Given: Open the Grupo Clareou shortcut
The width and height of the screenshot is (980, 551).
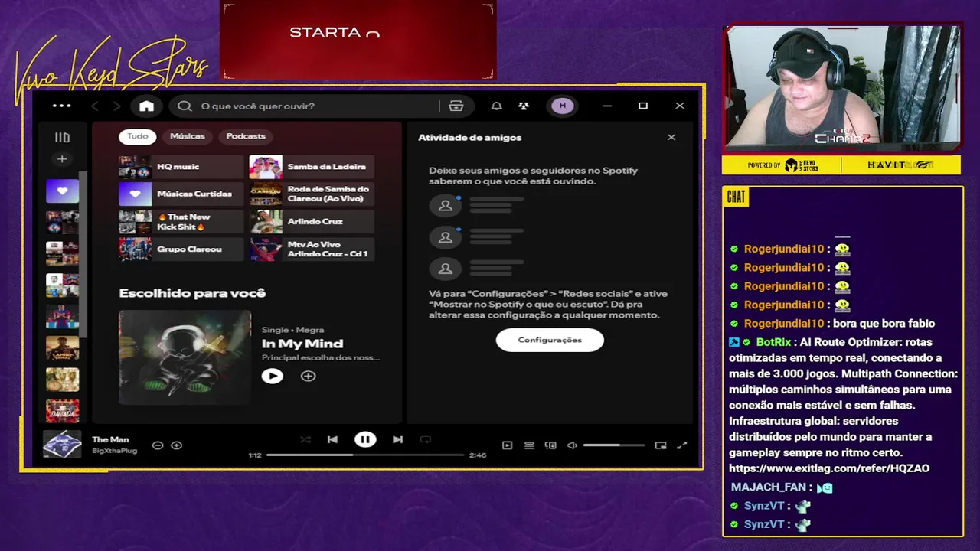Looking at the screenshot, I should pyautogui.click(x=181, y=249).
